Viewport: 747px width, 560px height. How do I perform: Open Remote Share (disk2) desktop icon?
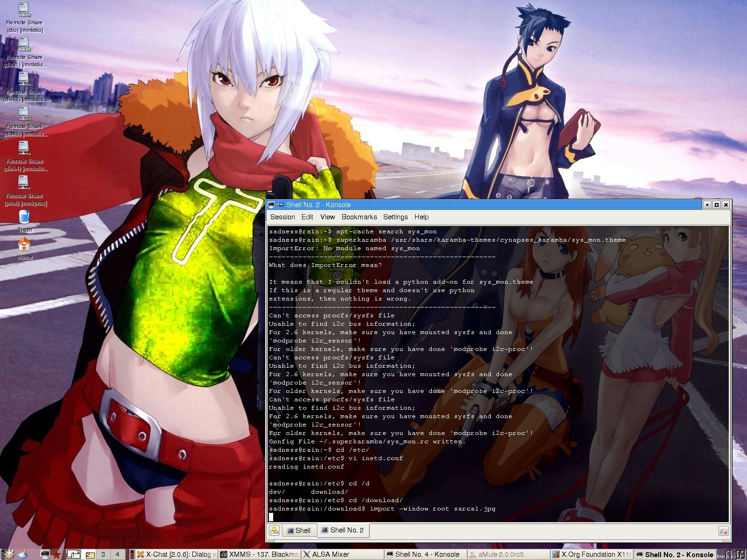24,86
